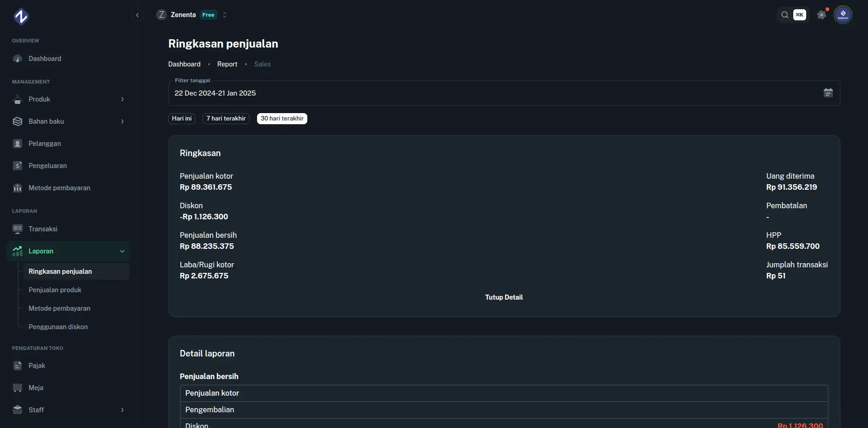Expand the Staff sidebar section
Image resolution: width=868 pixels, height=428 pixels.
pos(122,410)
